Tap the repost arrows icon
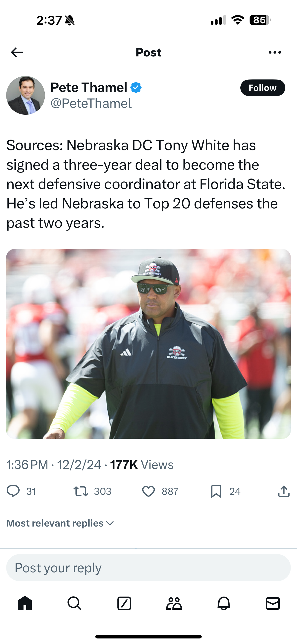 click(x=81, y=491)
